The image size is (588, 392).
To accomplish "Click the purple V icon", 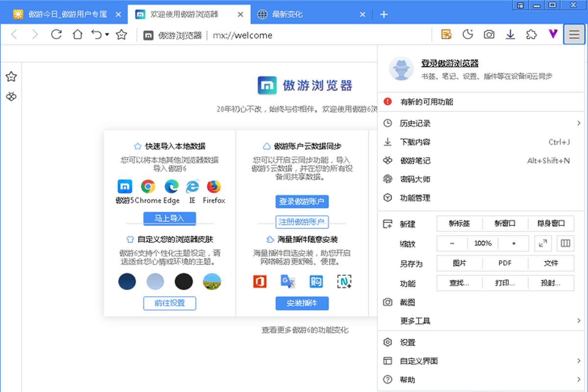I will click(553, 34).
